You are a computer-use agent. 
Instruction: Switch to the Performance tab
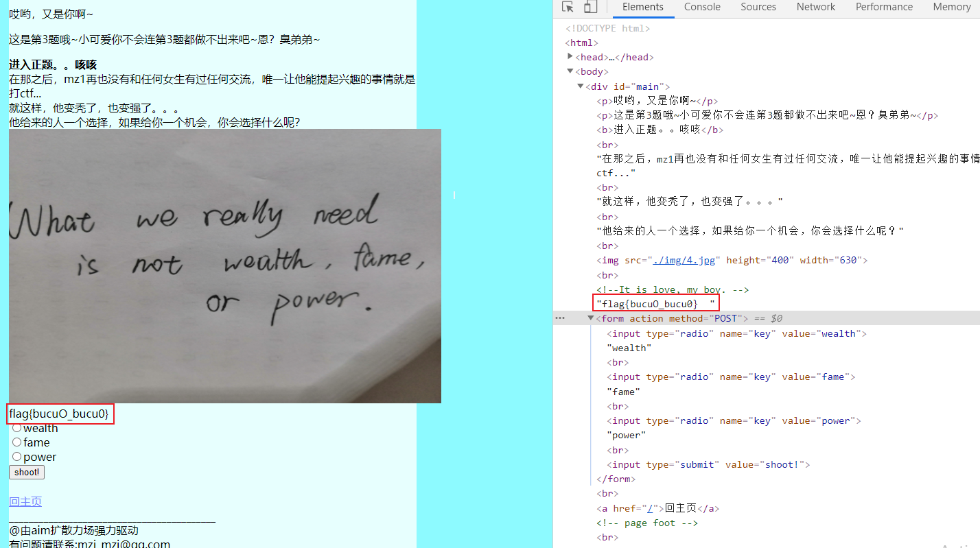point(884,7)
